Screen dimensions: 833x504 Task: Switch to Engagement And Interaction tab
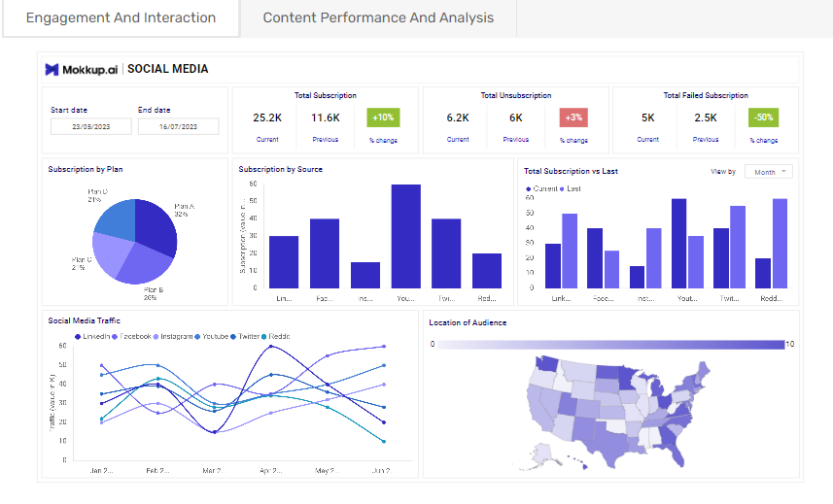[x=121, y=17]
